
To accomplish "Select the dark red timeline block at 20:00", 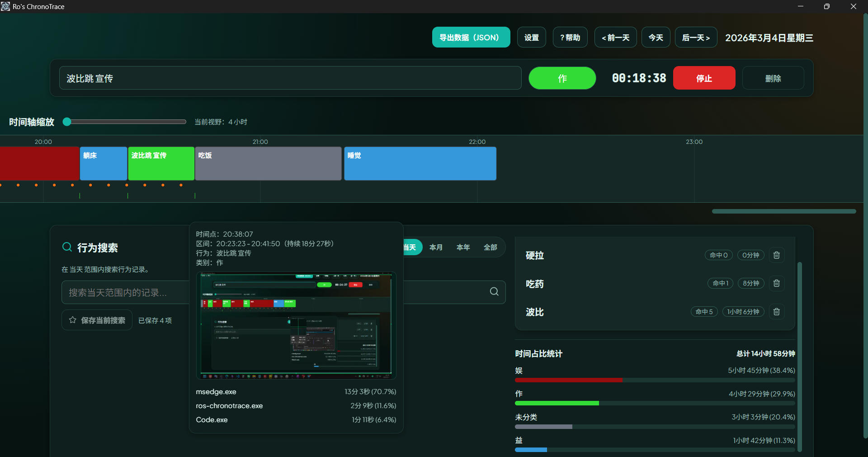I will (40, 163).
